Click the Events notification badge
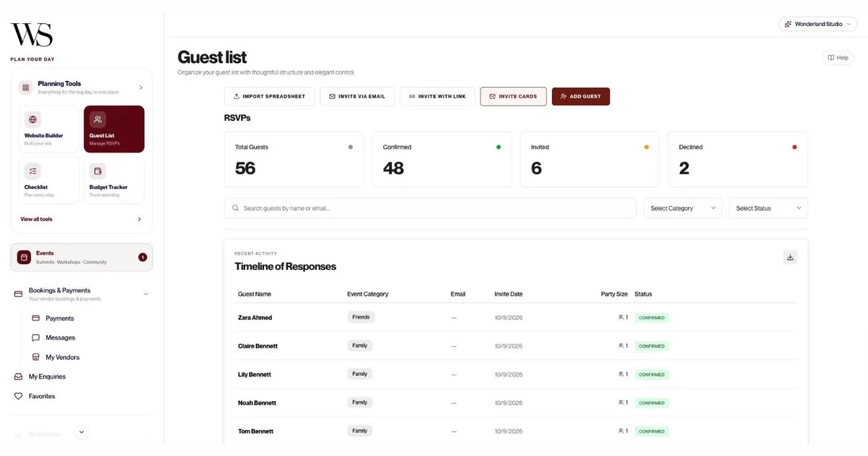The image size is (868, 456). click(142, 257)
